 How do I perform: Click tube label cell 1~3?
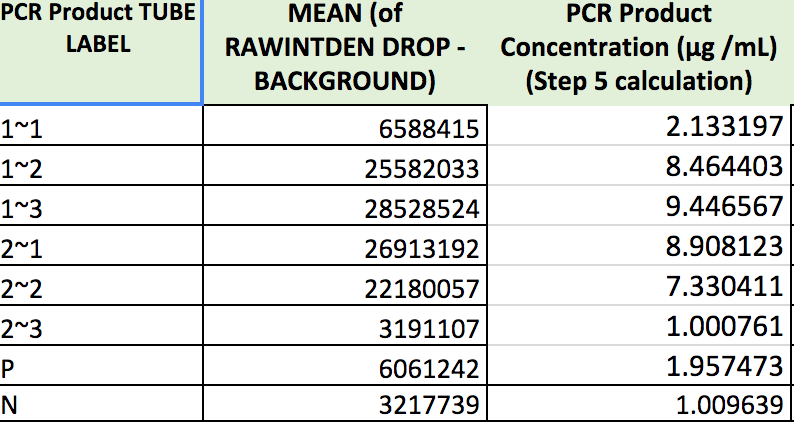tap(100, 208)
